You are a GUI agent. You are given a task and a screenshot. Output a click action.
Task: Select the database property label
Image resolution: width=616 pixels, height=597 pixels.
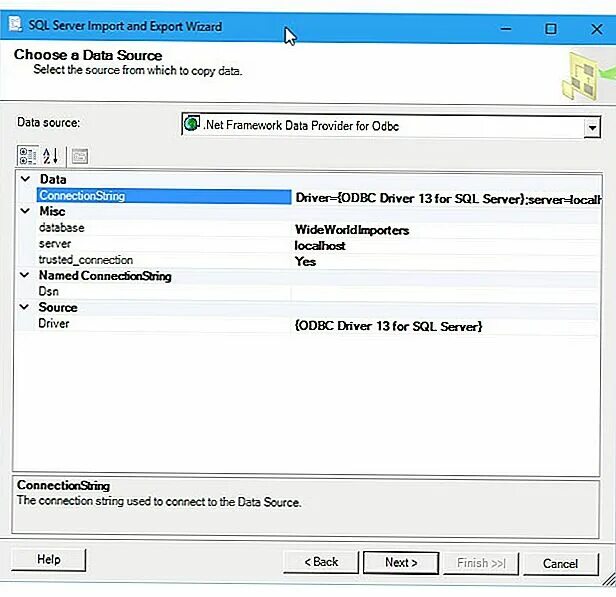62,228
